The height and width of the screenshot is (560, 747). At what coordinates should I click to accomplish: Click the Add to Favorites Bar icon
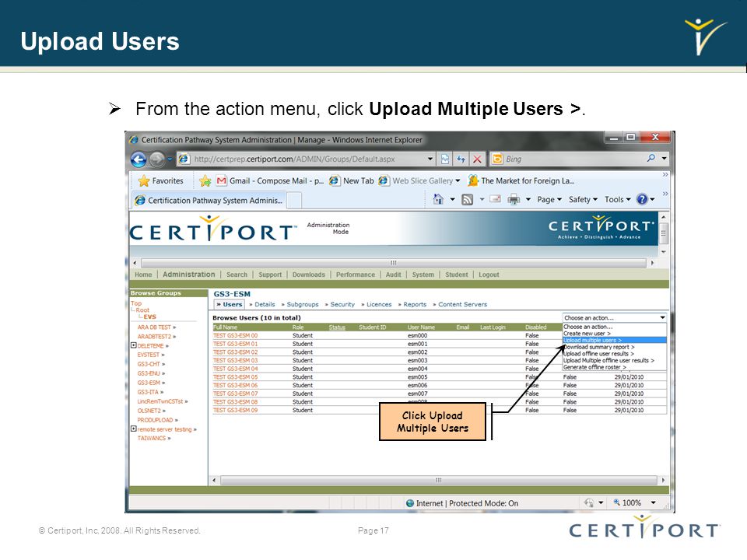click(205, 181)
